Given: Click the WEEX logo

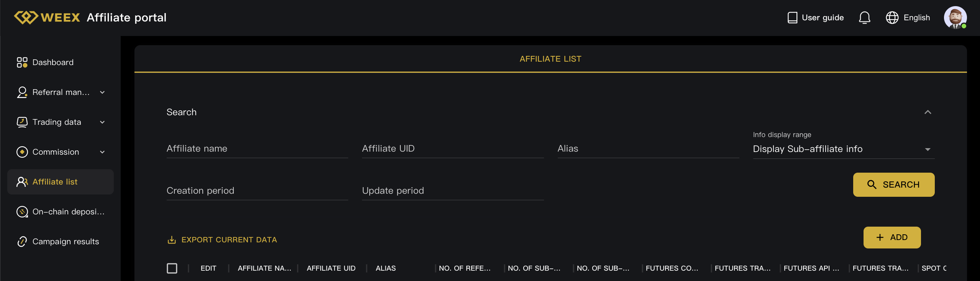Looking at the screenshot, I should tap(47, 18).
